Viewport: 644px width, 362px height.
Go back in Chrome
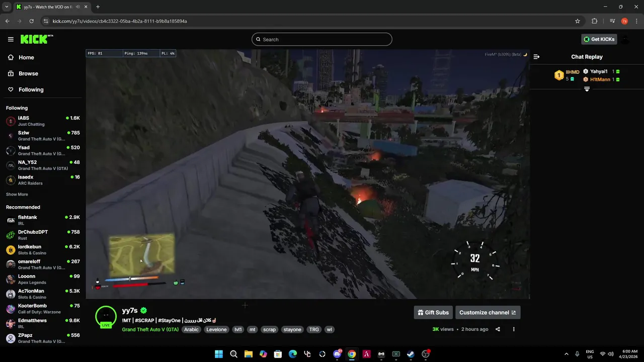click(x=7, y=21)
